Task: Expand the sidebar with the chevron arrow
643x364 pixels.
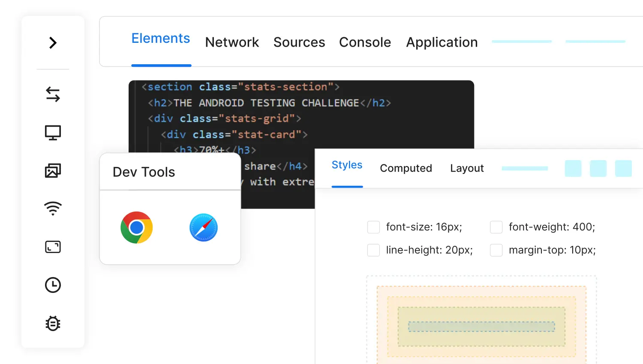Action: click(x=53, y=43)
